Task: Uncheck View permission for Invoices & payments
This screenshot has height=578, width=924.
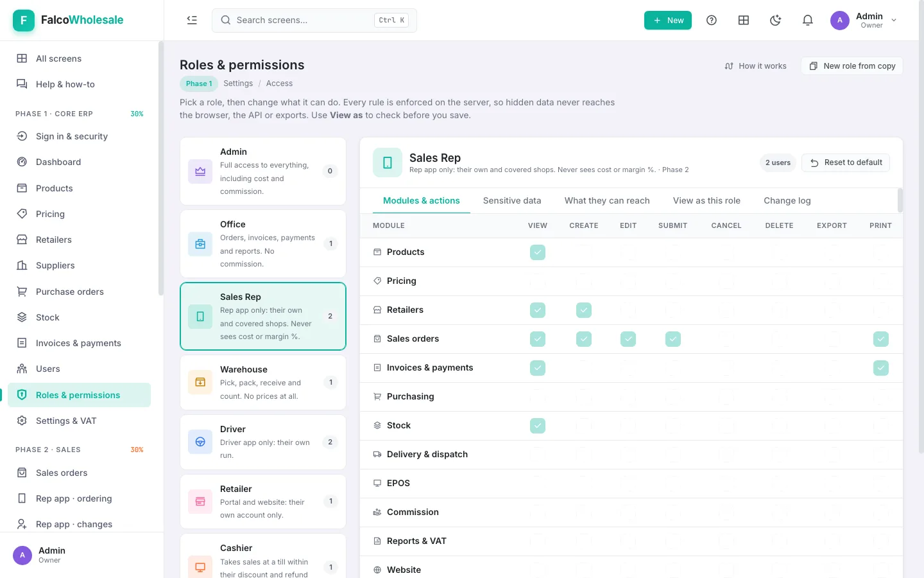Action: click(x=538, y=368)
